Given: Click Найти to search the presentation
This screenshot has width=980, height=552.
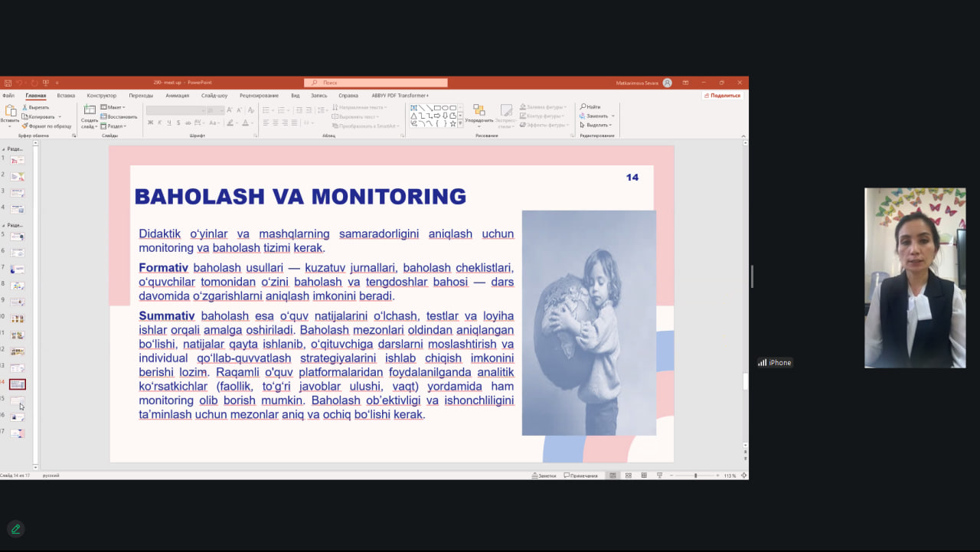Looking at the screenshot, I should 590,107.
